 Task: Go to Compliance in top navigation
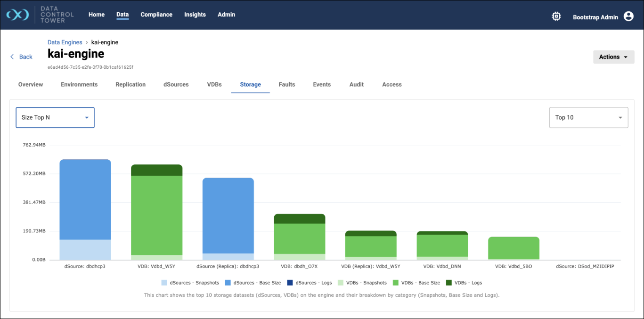156,15
